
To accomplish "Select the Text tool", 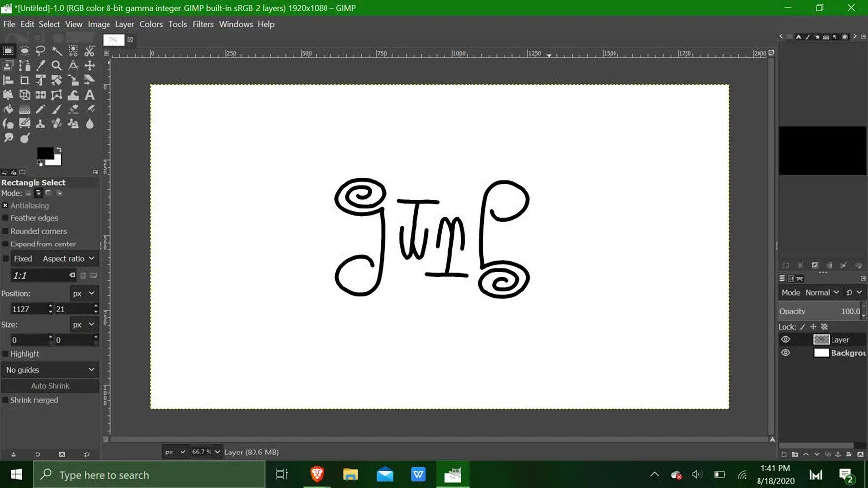I will 89,96.
